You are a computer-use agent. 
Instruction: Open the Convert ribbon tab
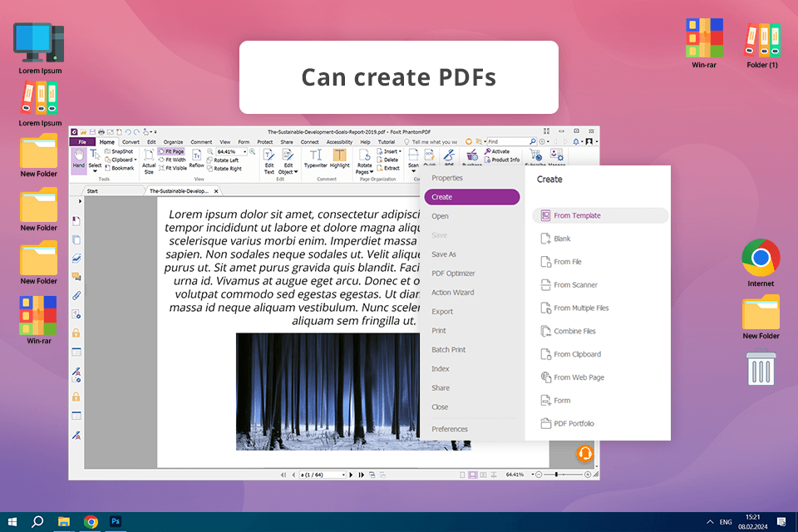(x=131, y=142)
